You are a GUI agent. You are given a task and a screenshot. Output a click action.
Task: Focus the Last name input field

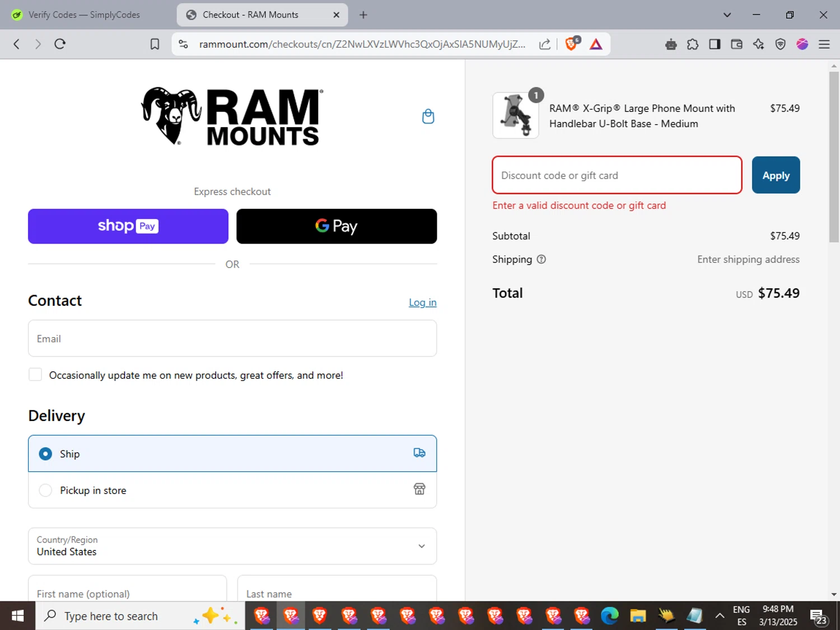[x=337, y=589]
